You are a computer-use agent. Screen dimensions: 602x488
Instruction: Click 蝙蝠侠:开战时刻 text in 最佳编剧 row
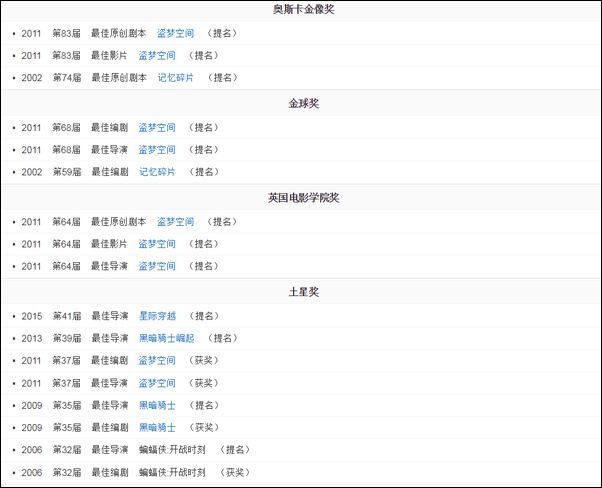(x=172, y=472)
